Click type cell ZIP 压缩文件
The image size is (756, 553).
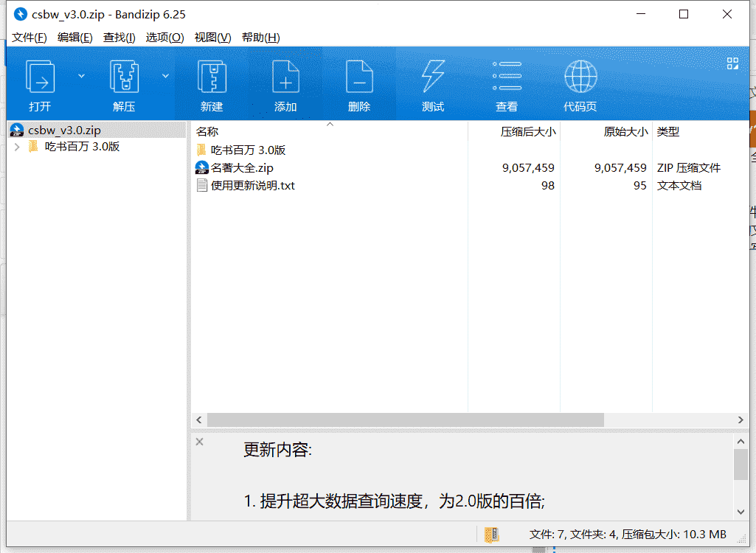(x=688, y=168)
